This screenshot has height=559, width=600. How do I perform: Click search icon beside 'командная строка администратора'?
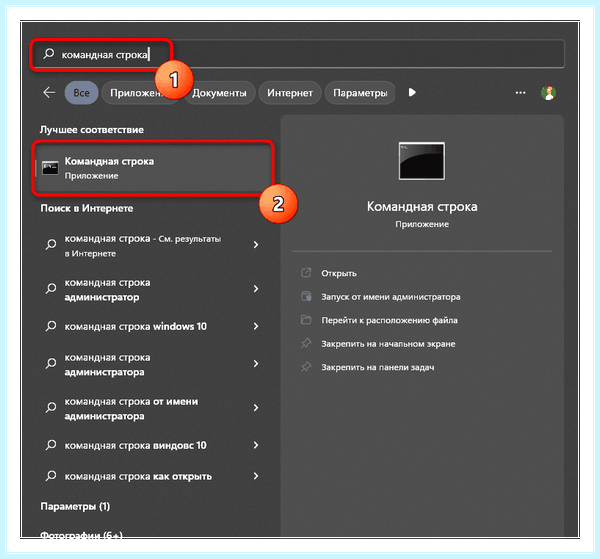(x=51, y=363)
